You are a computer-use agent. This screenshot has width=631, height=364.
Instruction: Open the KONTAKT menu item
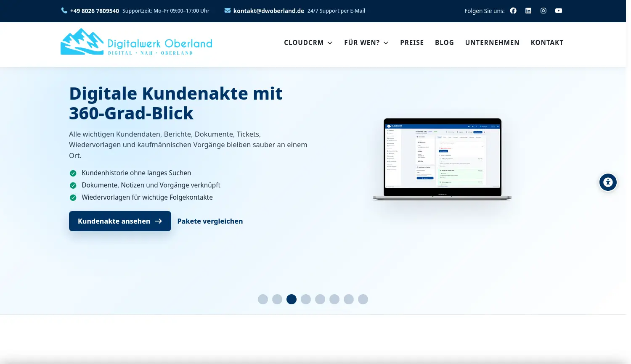(x=547, y=42)
